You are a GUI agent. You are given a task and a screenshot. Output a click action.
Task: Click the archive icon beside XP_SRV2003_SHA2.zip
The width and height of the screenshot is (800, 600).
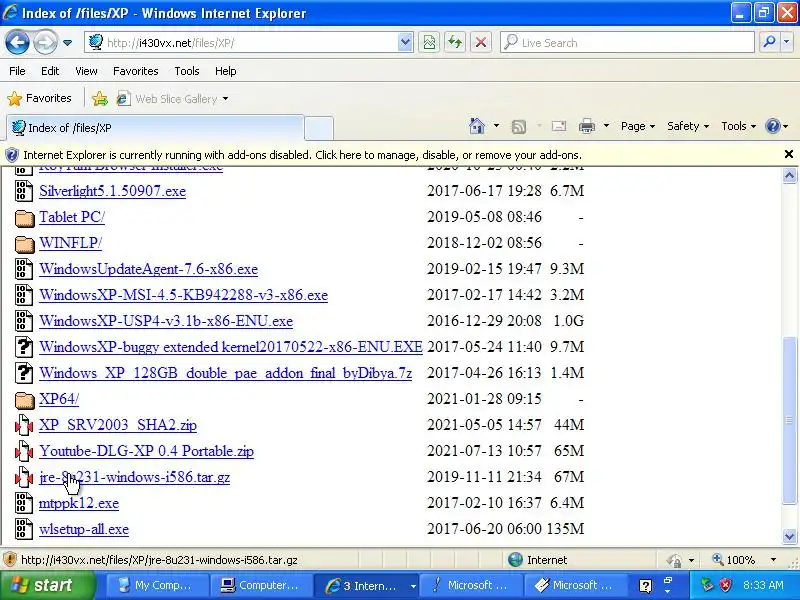click(23, 426)
